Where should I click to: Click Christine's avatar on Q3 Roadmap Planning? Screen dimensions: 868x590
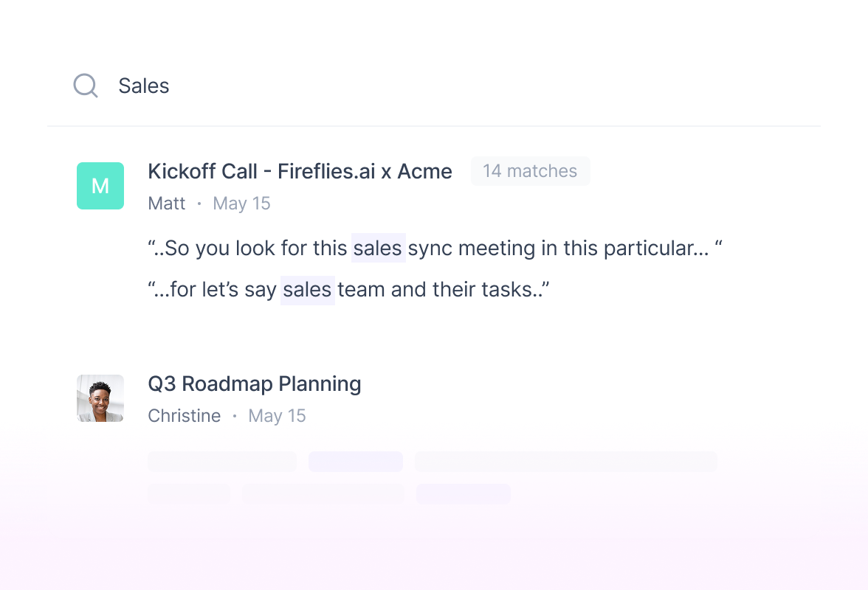(x=100, y=398)
